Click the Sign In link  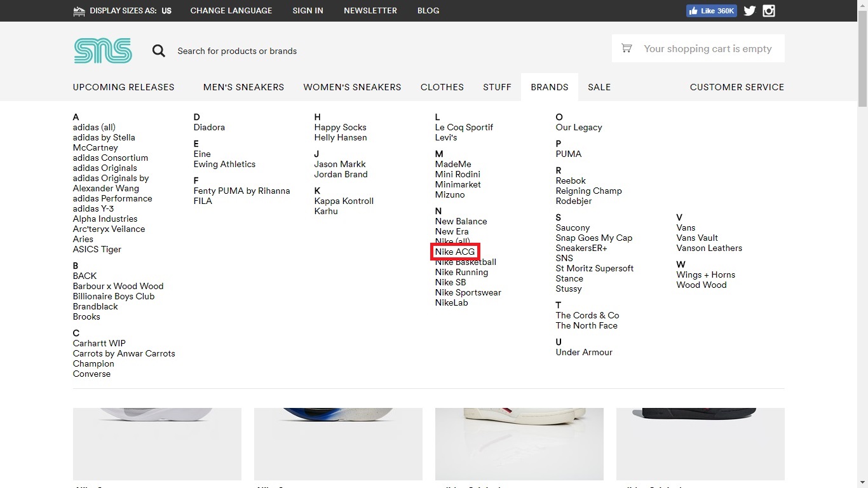coord(308,11)
